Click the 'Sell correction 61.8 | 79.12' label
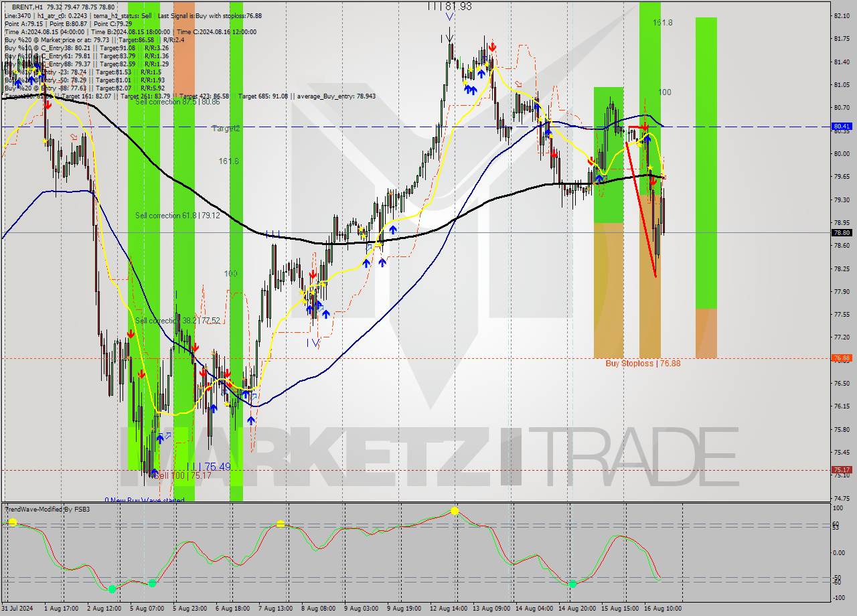857x616 pixels. click(x=177, y=216)
